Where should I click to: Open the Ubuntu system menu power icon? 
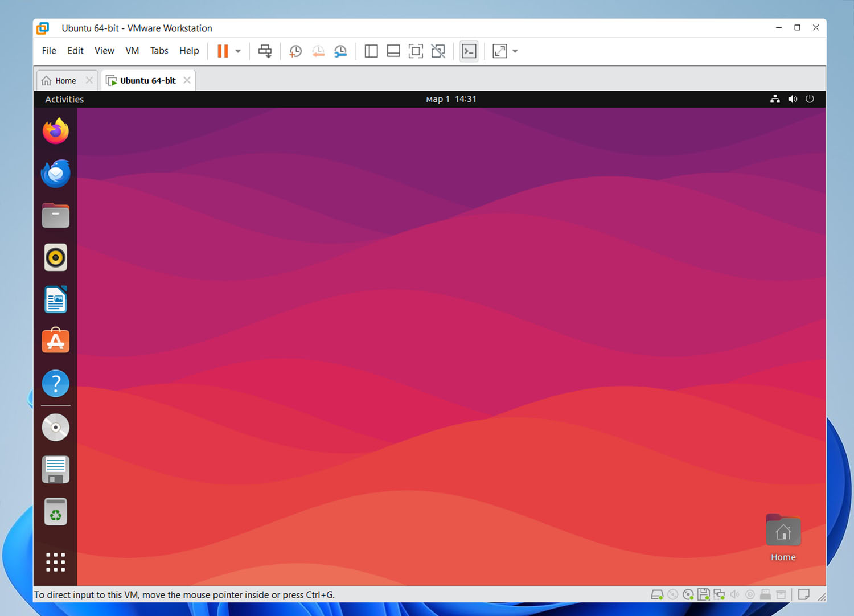tap(810, 99)
